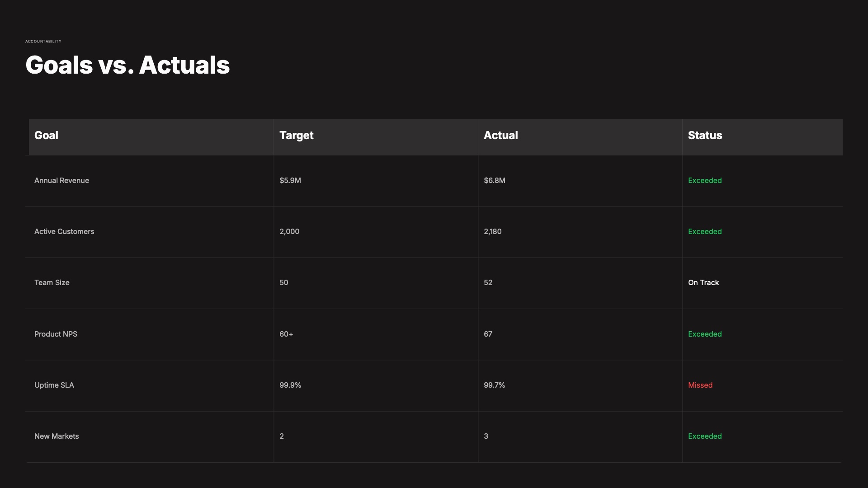This screenshot has width=868, height=488.
Task: Select the Uptime SLA row label
Action: 54,385
